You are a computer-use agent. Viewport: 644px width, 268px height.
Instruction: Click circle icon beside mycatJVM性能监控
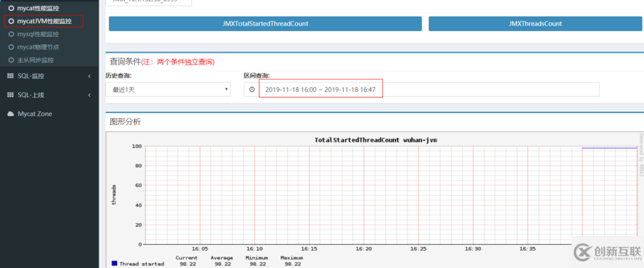tap(11, 21)
